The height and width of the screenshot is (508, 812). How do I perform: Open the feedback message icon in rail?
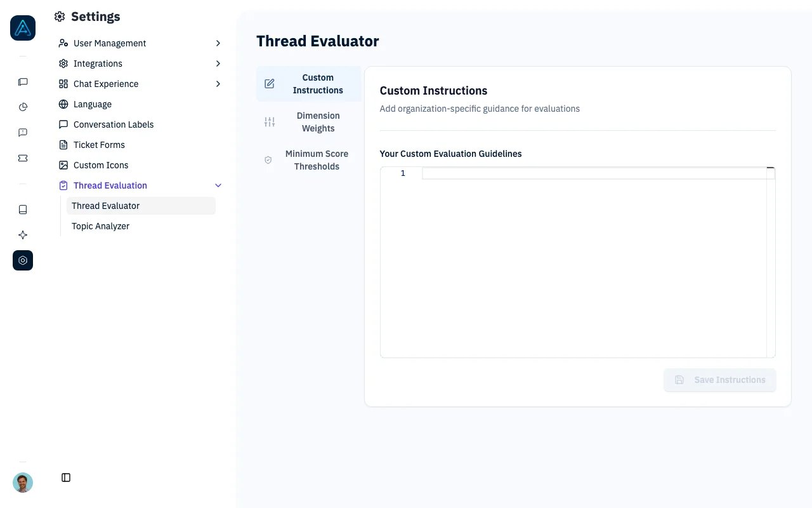[23, 133]
